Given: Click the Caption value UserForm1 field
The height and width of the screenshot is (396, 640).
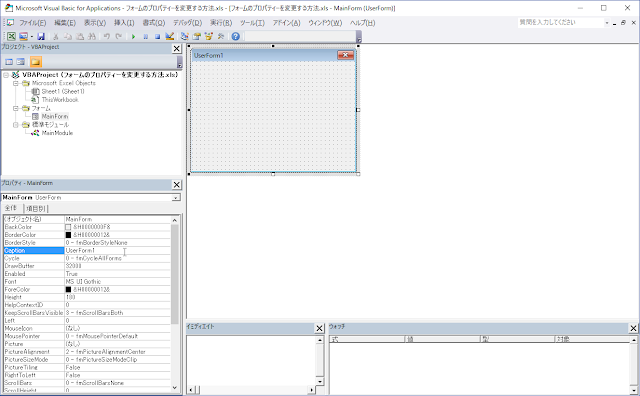Looking at the screenshot, I should 117,250.
